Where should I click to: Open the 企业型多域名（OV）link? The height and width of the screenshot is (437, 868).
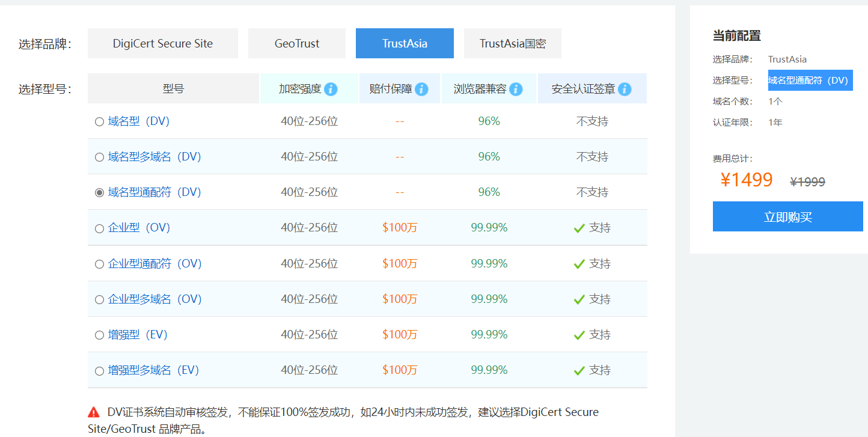pos(155,299)
